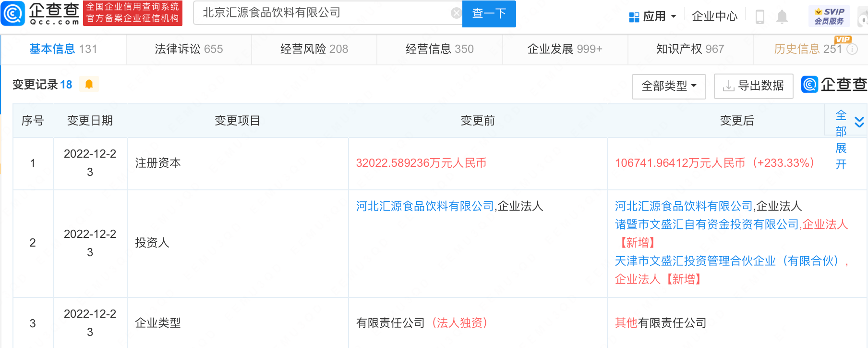Click the 企业类型 change item cell
The image size is (868, 348).
pos(238,323)
